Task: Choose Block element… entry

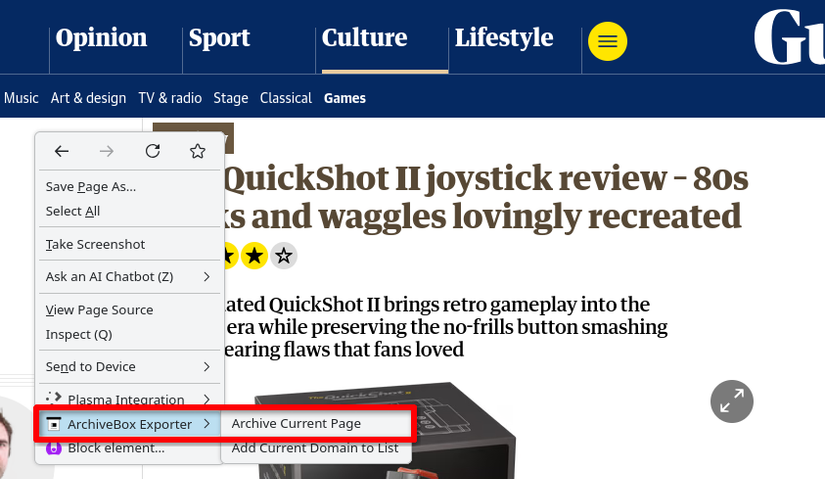Action: 129,448
